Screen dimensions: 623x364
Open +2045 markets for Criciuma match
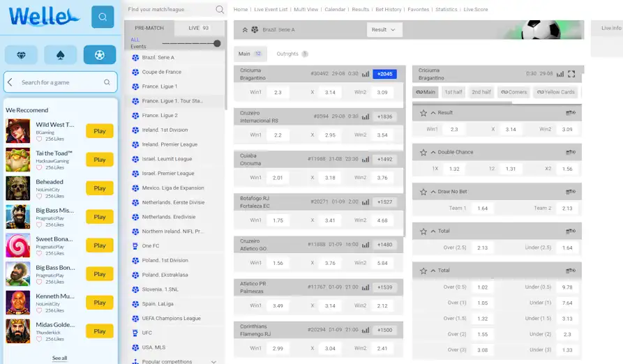coord(384,74)
